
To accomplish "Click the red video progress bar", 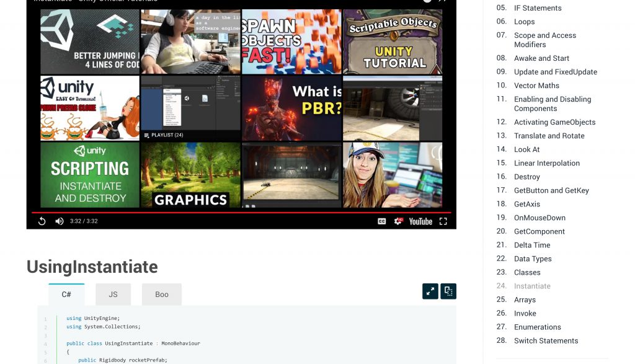I will [241, 212].
